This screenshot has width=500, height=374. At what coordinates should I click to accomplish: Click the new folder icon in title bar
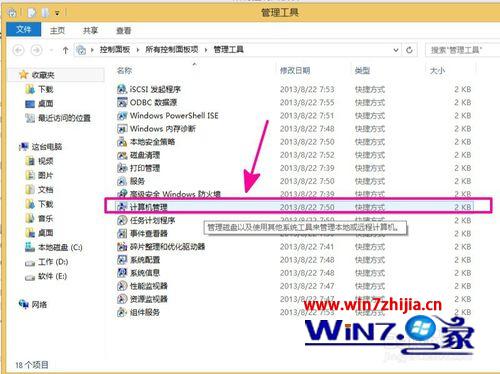(45, 13)
